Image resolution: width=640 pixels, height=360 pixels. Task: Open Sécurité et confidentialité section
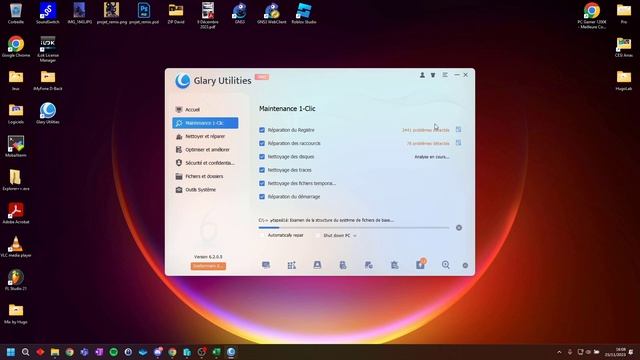[205, 163]
